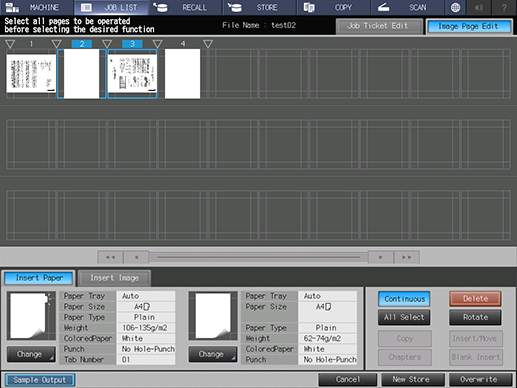Open Change menu for plain paper settings

(213, 354)
